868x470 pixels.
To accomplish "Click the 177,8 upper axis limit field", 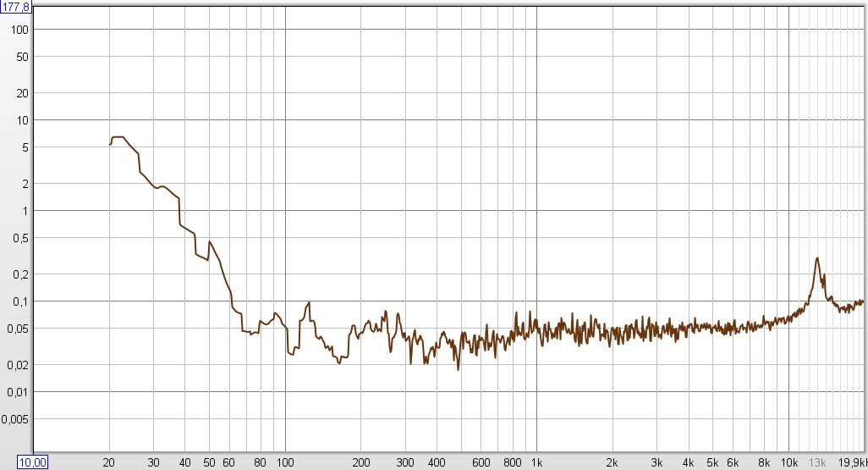I will click(x=16, y=8).
